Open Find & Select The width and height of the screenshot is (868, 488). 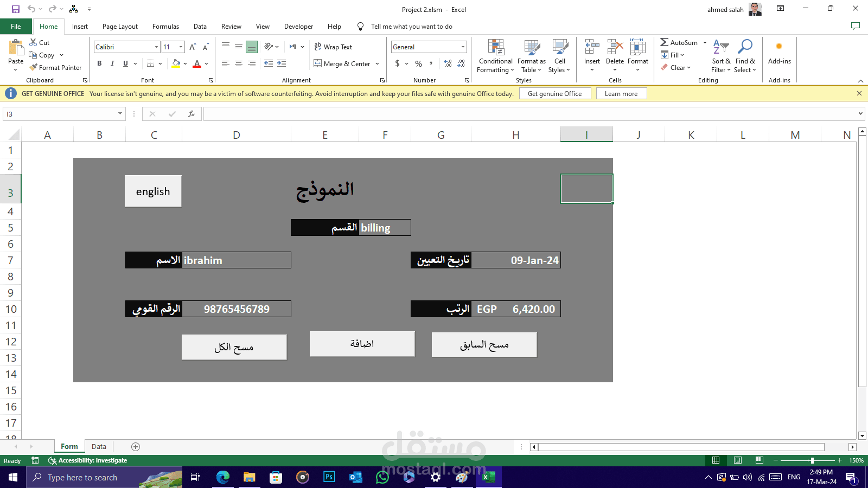745,56
